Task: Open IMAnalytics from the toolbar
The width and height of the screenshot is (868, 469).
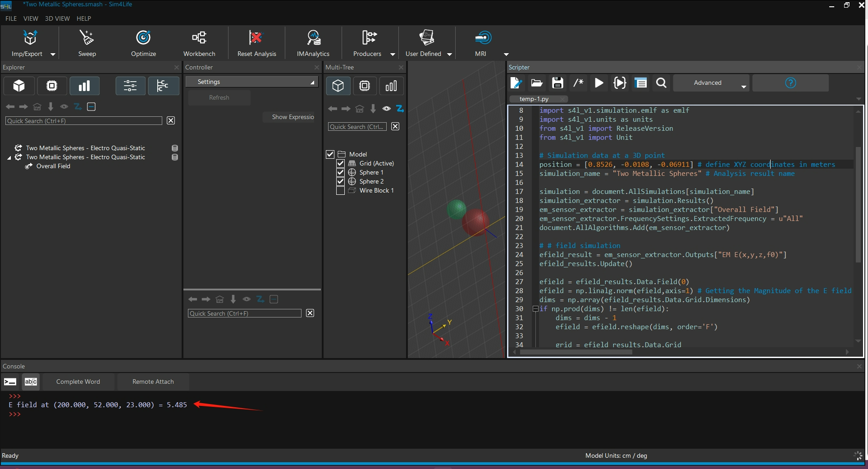Action: coord(313,38)
